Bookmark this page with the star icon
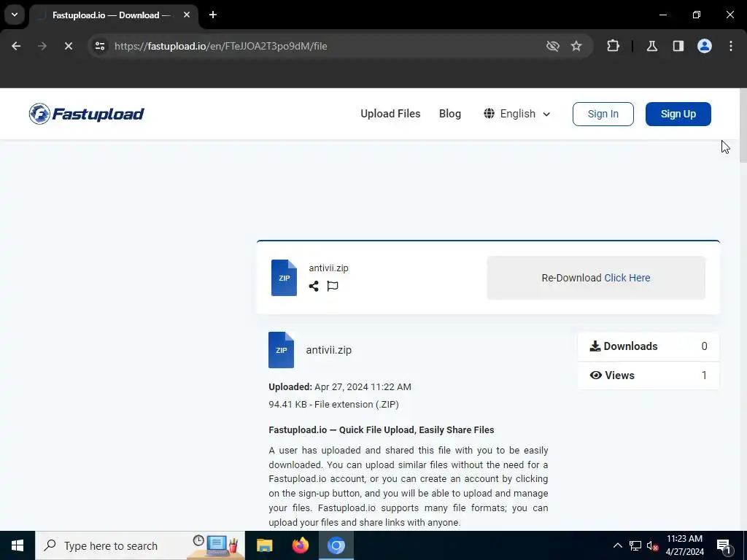The height and width of the screenshot is (560, 747). pos(576,46)
